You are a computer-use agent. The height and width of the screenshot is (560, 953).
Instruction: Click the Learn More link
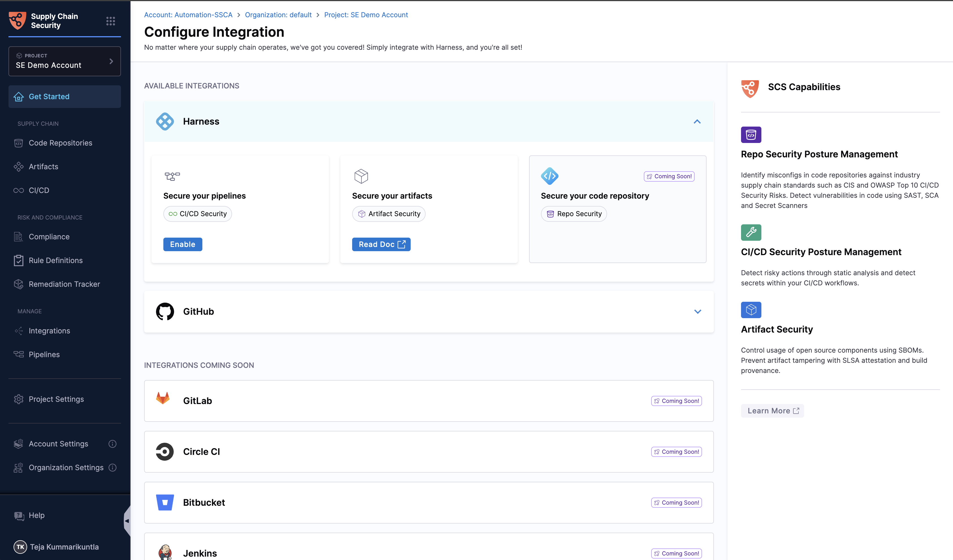tap(772, 411)
